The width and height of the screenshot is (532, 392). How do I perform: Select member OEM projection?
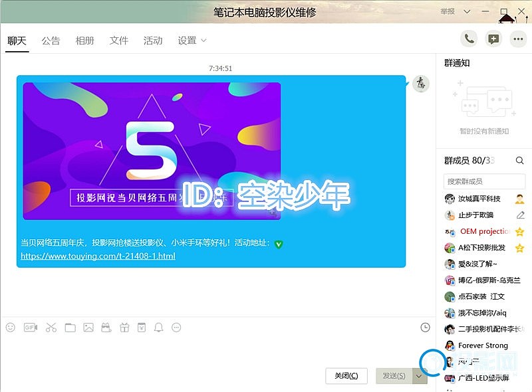tap(484, 232)
